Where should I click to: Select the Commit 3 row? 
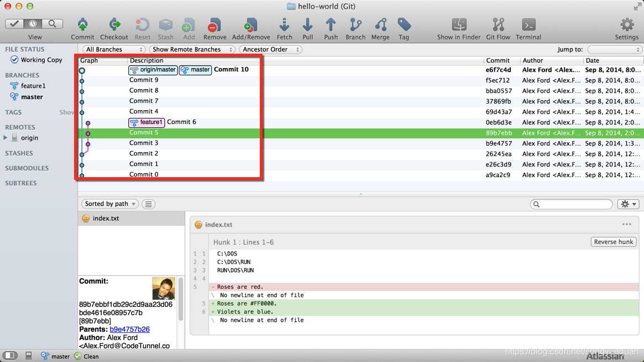click(x=360, y=143)
